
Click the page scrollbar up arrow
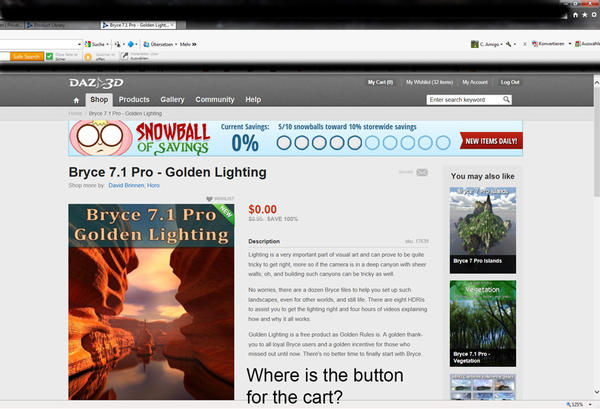pyautogui.click(x=597, y=82)
